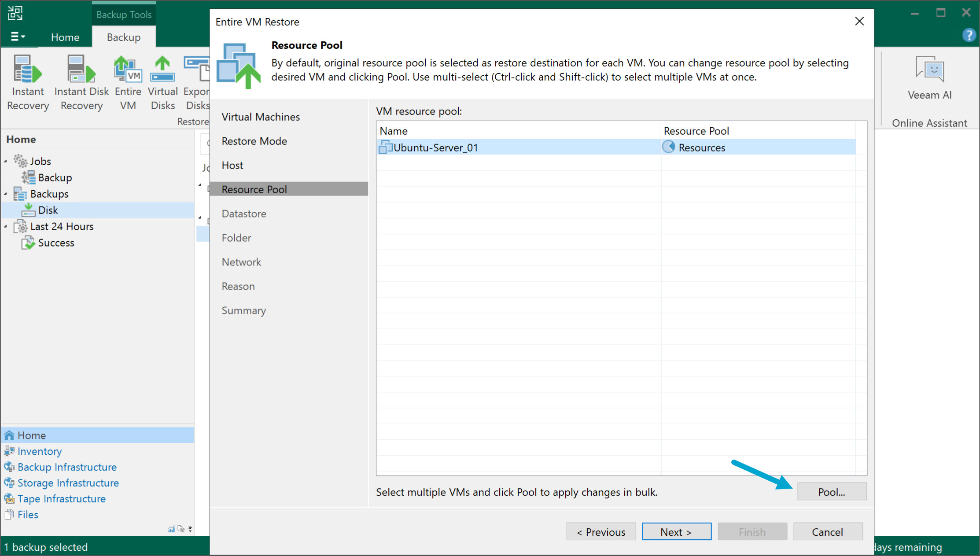This screenshot has height=556, width=980.
Task: Open the Storage Infrastructure view
Action: click(x=67, y=482)
